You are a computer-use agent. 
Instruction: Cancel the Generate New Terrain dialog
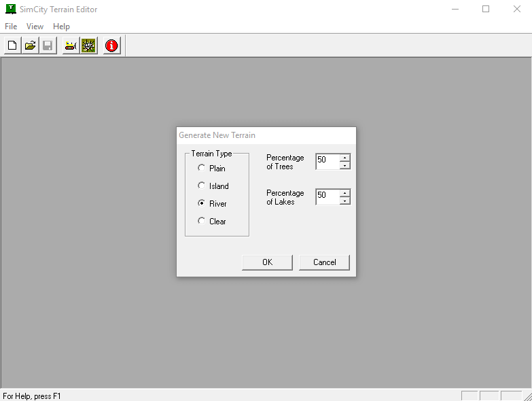point(324,262)
